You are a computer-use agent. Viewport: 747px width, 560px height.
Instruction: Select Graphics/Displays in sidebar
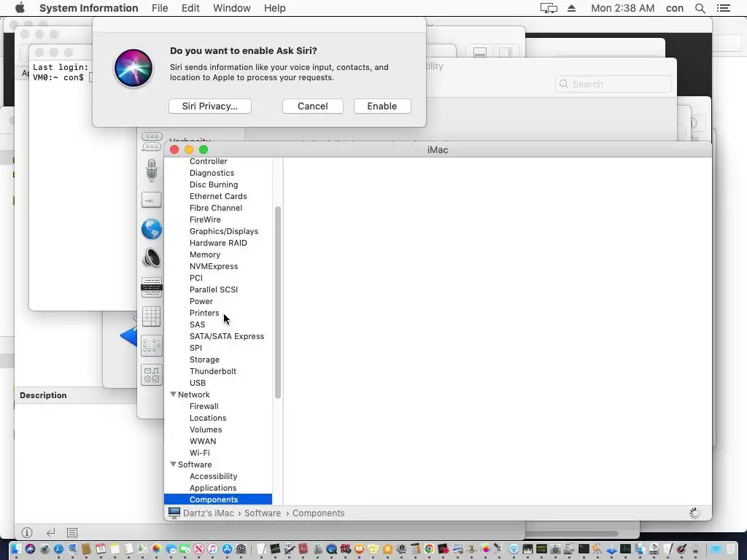coord(224,231)
